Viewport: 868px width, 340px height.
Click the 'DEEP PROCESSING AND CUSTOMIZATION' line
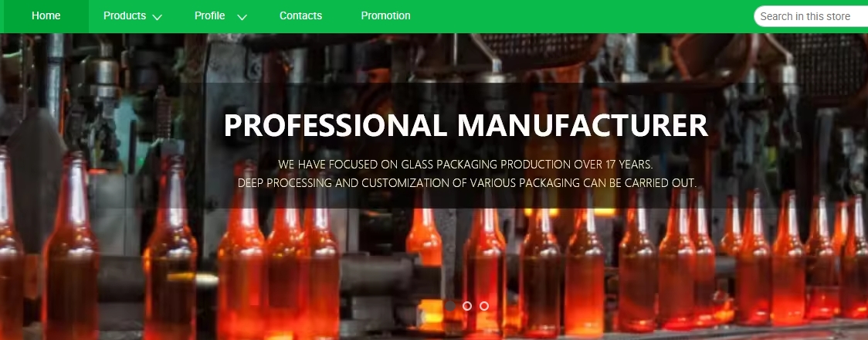coord(466,182)
